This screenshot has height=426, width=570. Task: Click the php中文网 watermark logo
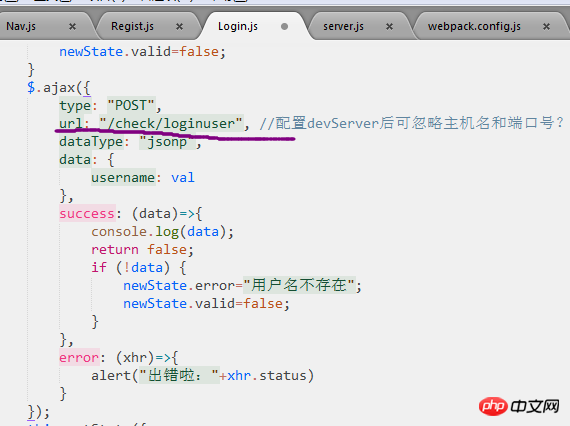[519, 406]
